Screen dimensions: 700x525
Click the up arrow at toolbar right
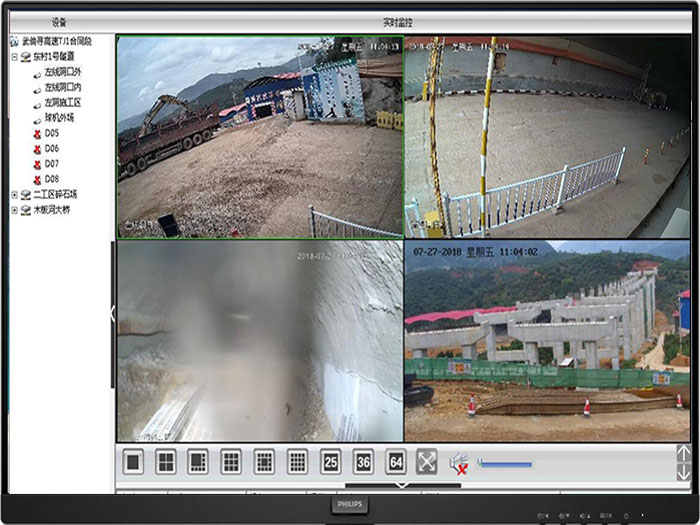(x=684, y=453)
